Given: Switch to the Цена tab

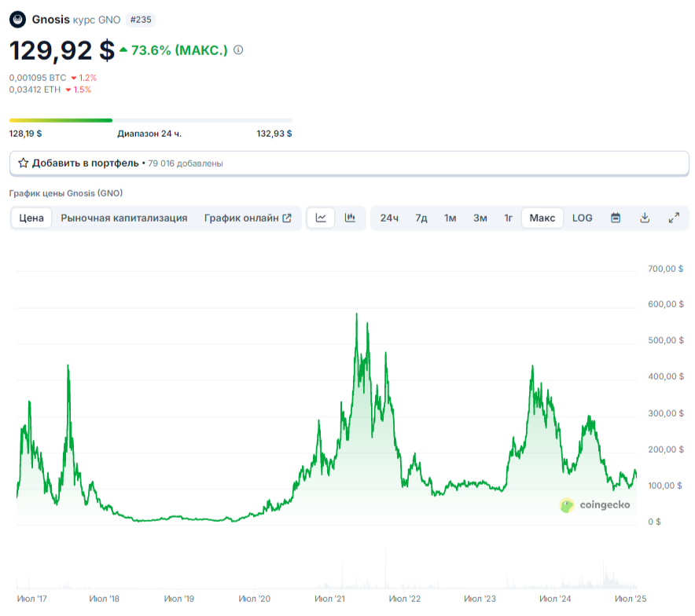Looking at the screenshot, I should tap(31, 218).
